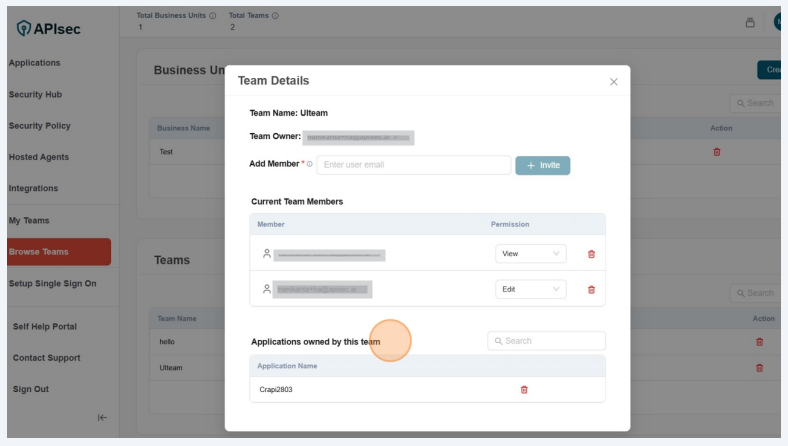Open the Edit permission dropdown
This screenshot has width=788, height=446.
click(x=530, y=289)
